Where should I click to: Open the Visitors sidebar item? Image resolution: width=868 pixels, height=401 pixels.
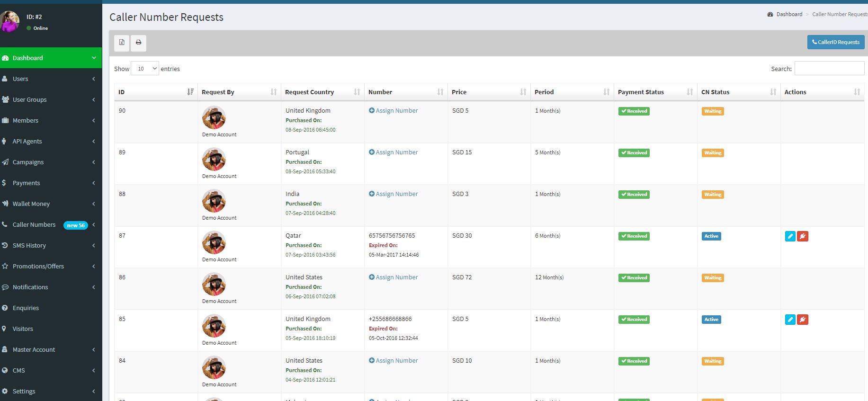click(23, 329)
